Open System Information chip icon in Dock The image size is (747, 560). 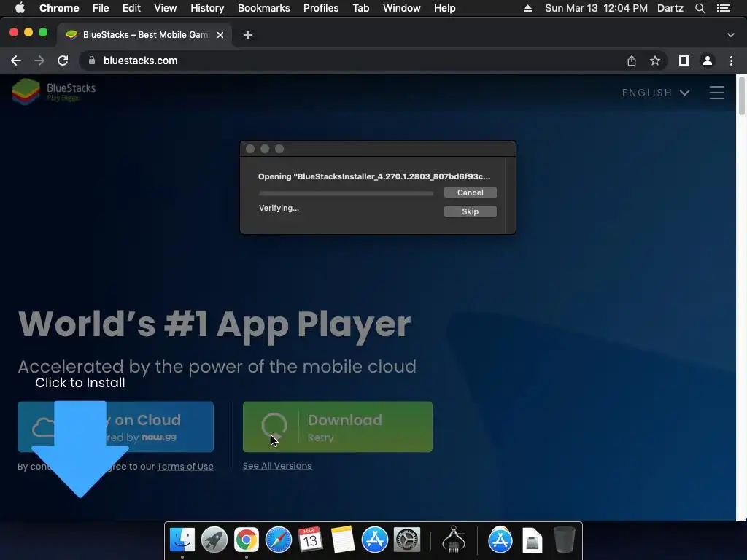pyautogui.click(x=454, y=540)
